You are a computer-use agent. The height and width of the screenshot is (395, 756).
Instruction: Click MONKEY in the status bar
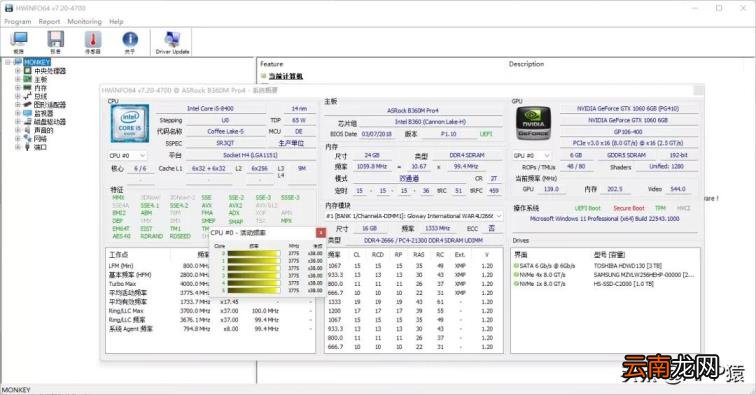tap(16, 390)
